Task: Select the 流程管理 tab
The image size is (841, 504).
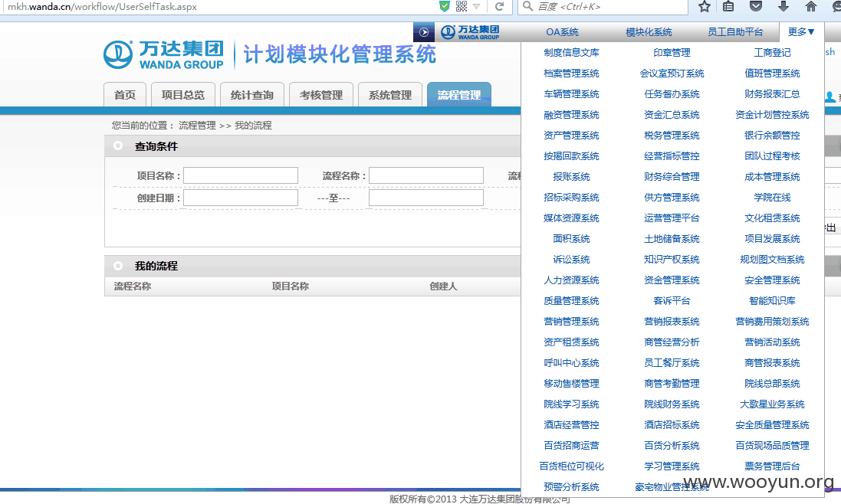Action: [459, 95]
